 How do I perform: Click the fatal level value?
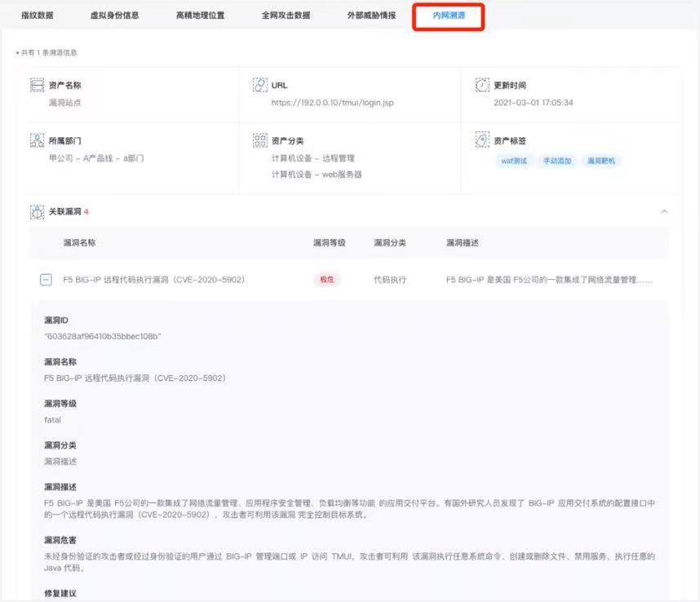tap(53, 419)
